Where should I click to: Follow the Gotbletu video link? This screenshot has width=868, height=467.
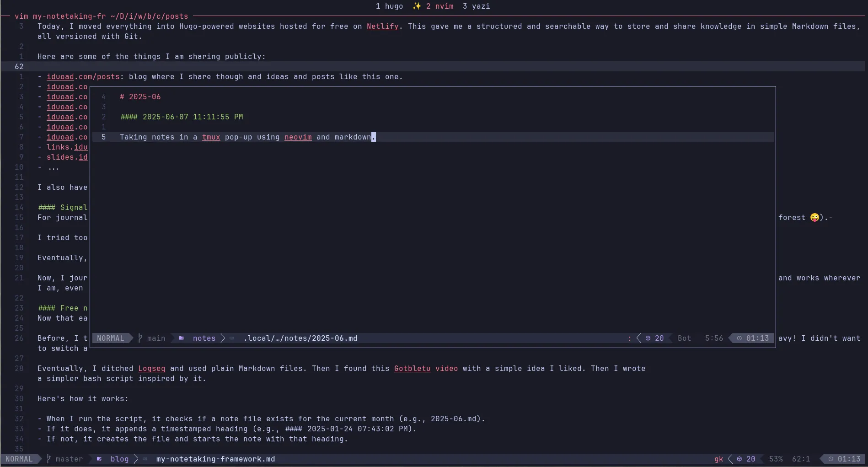426,368
